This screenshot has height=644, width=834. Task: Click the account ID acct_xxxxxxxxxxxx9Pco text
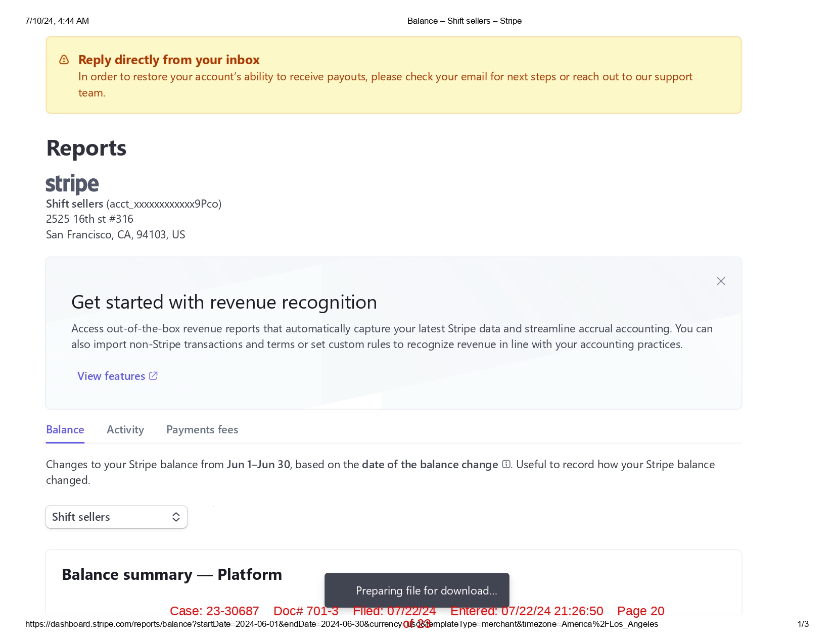[x=164, y=204]
